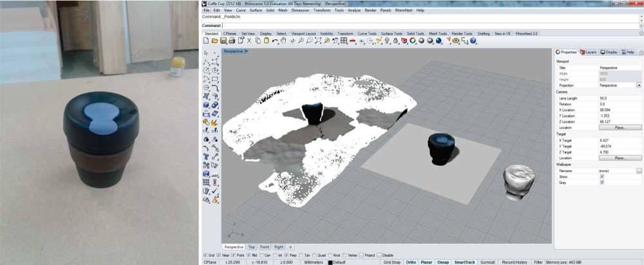Click the target Location Place button
Viewport: 644px width, 265px height.
(620, 158)
